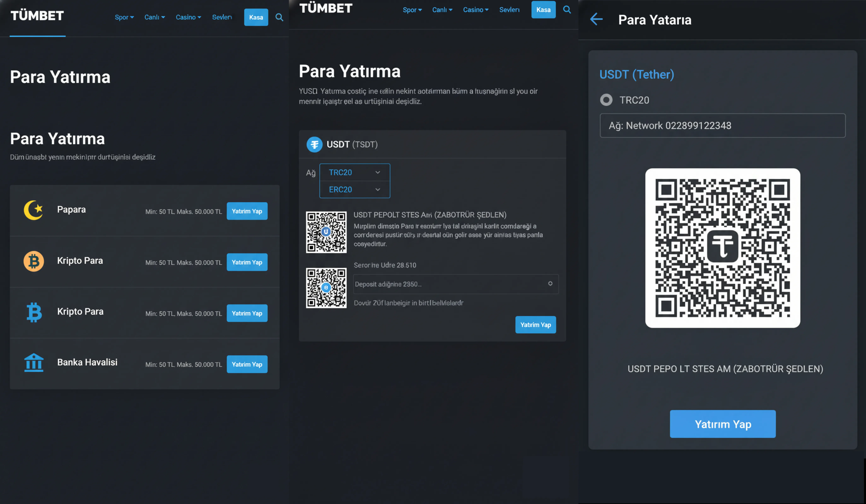This screenshot has height=504, width=866.
Task: Open the Spor menu
Action: click(124, 17)
